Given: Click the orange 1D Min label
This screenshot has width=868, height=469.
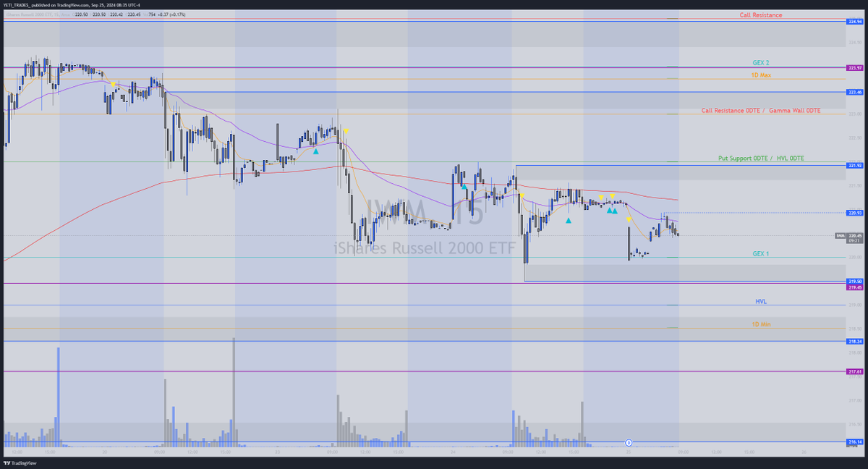Looking at the screenshot, I should pyautogui.click(x=760, y=324).
